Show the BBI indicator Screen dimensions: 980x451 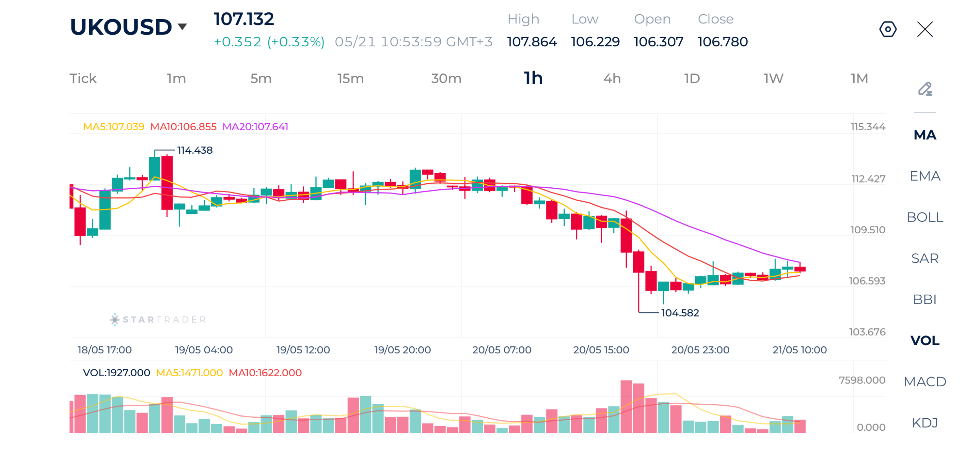[924, 298]
